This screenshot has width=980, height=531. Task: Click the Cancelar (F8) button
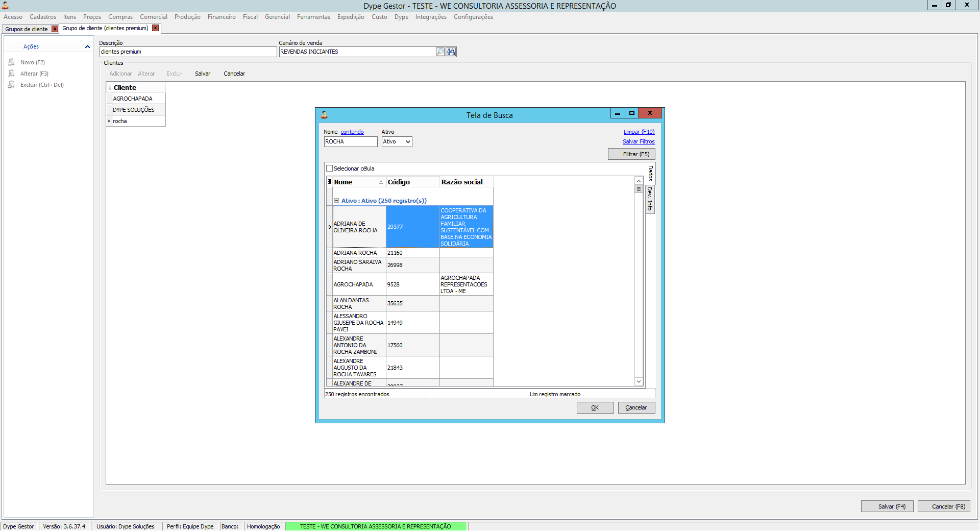(944, 506)
